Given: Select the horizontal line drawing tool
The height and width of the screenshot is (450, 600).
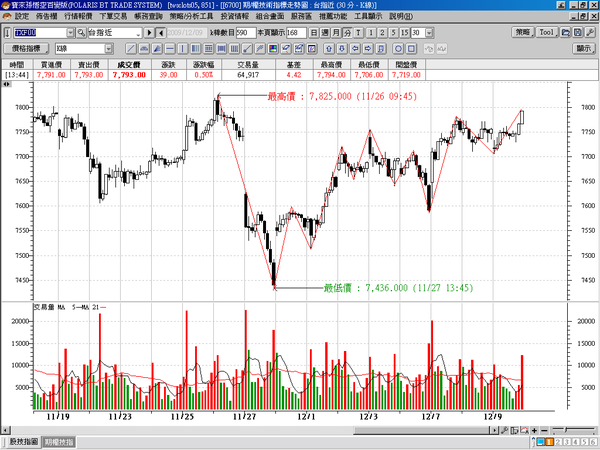Looking at the screenshot, I should coord(170,49).
